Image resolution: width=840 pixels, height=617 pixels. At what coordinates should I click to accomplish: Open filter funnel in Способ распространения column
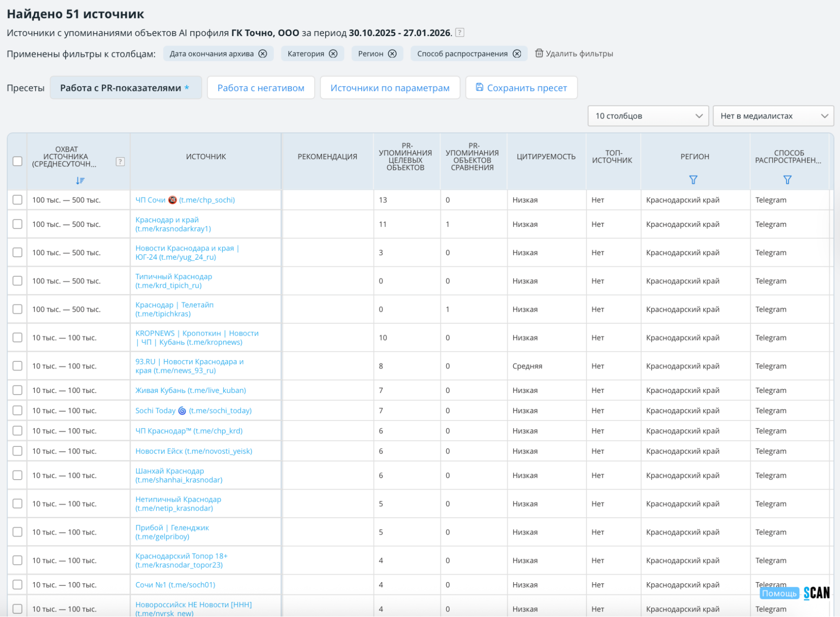pyautogui.click(x=787, y=180)
